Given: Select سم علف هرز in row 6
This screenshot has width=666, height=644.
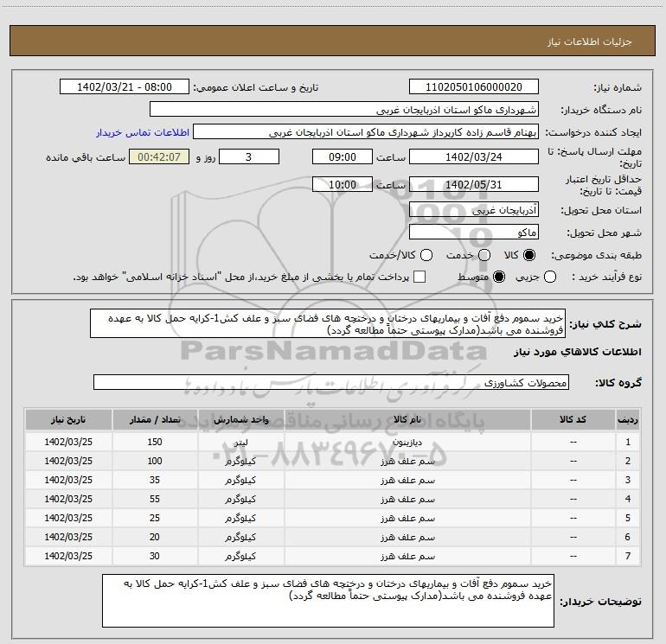Looking at the screenshot, I should pyautogui.click(x=407, y=538).
